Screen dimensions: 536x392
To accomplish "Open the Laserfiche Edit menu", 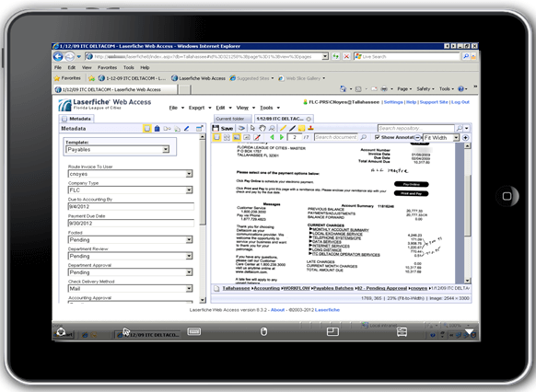I will (x=224, y=108).
